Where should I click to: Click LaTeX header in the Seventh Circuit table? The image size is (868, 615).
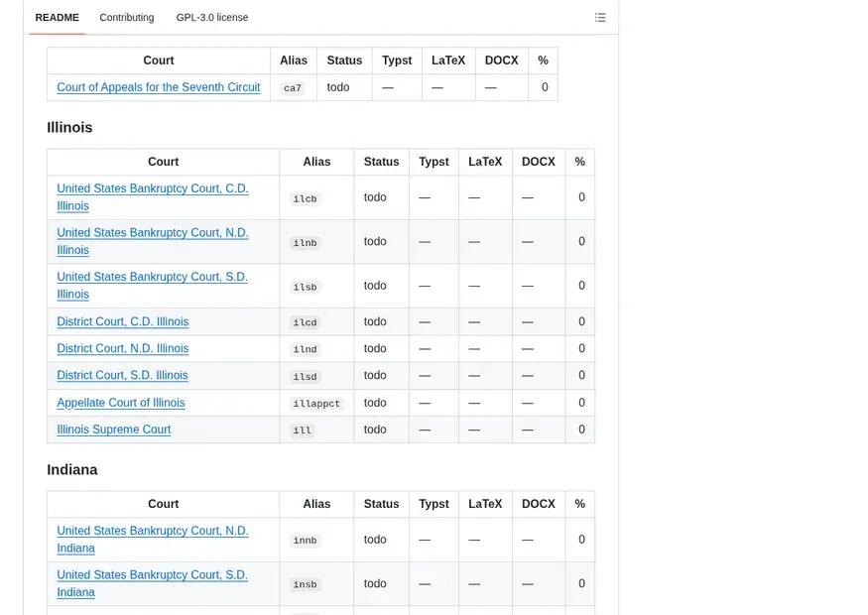point(448,61)
